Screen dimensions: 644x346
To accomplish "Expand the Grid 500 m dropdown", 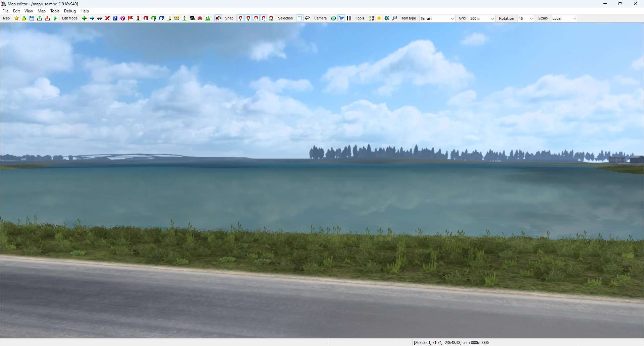I will pos(482,18).
